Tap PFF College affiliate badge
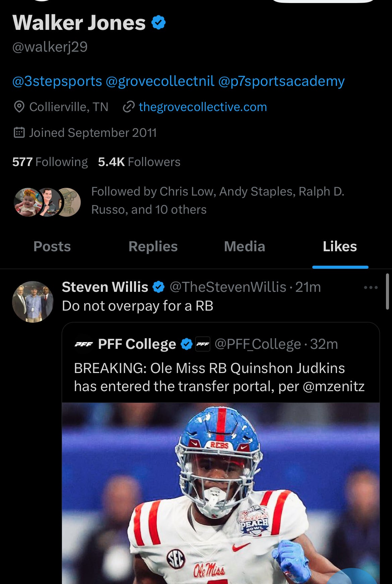This screenshot has height=584, width=392. pyautogui.click(x=202, y=344)
